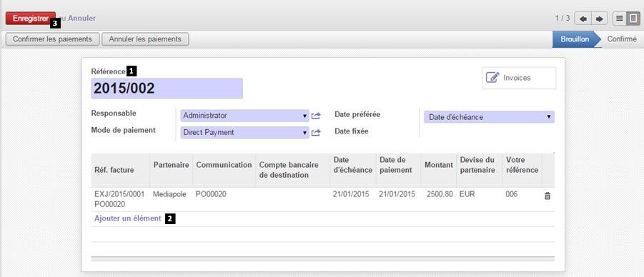Expand the Responsable Administrator dropdown
Viewport: 644px width, 277px height.
244,116
